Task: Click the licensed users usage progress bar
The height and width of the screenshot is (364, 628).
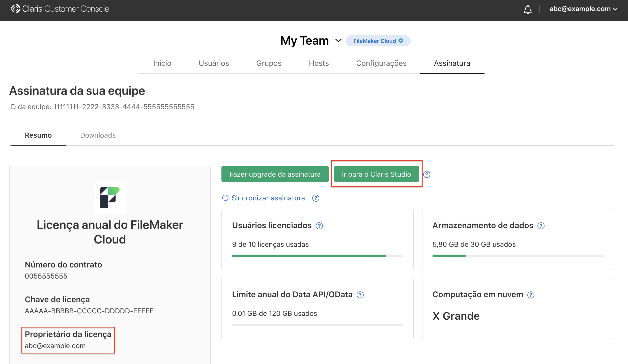Action: pyautogui.click(x=317, y=256)
